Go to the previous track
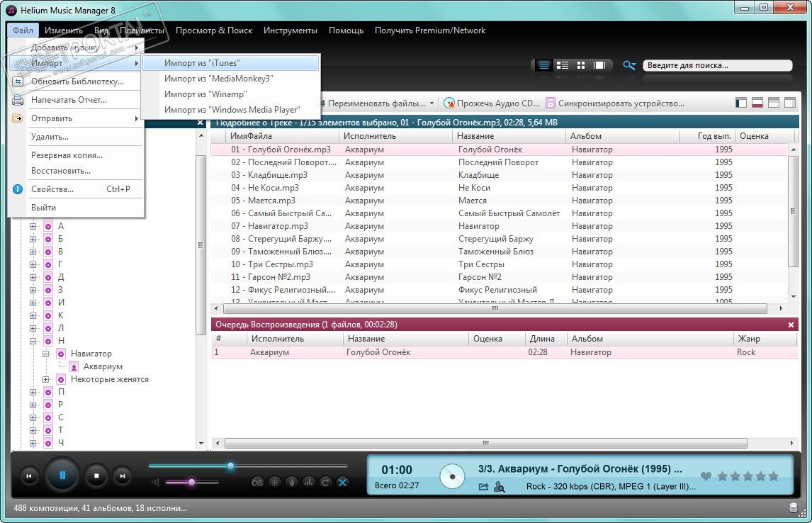This screenshot has height=523, width=812. click(28, 476)
